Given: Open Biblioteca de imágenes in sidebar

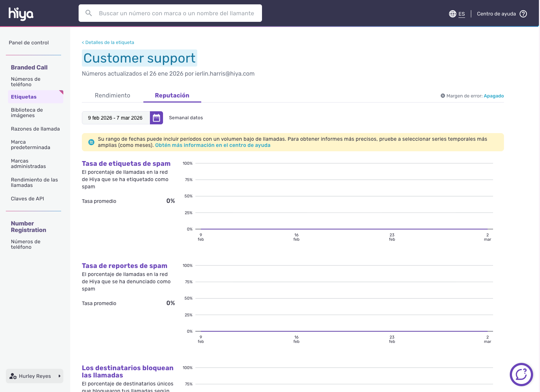Looking at the screenshot, I should (27, 113).
